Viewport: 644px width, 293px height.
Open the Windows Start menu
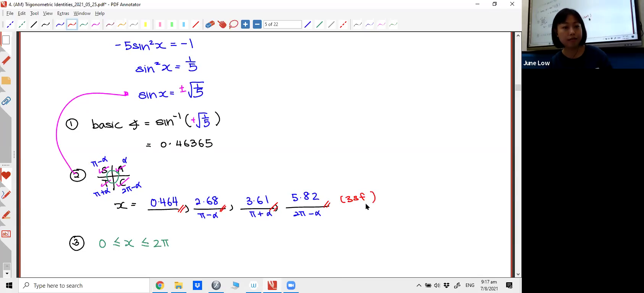pos(9,285)
